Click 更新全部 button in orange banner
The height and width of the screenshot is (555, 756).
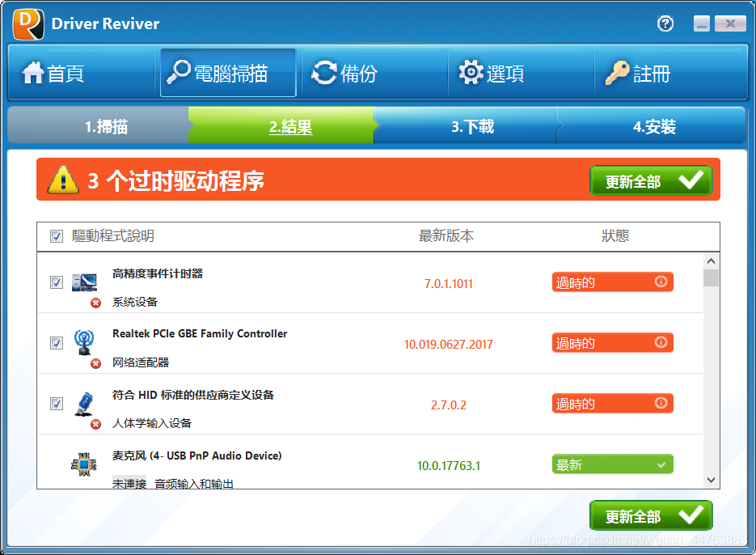[651, 180]
